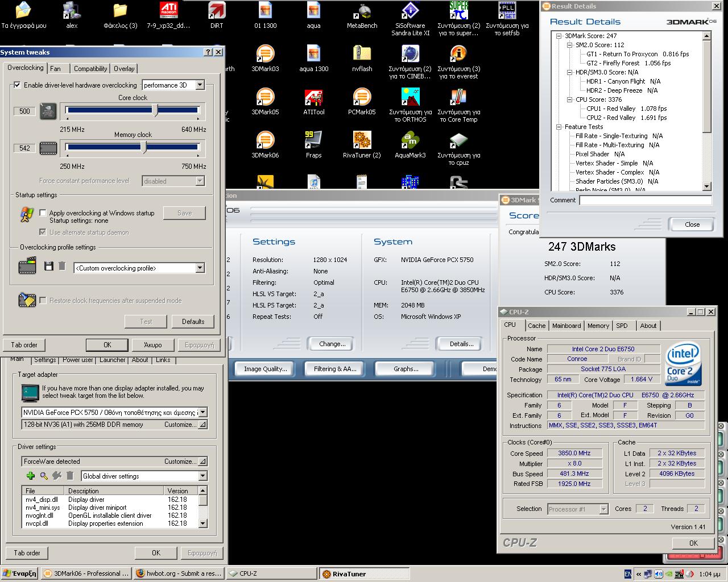Launch the ATITool desktop icon
This screenshot has height=582, width=728.
(x=314, y=102)
